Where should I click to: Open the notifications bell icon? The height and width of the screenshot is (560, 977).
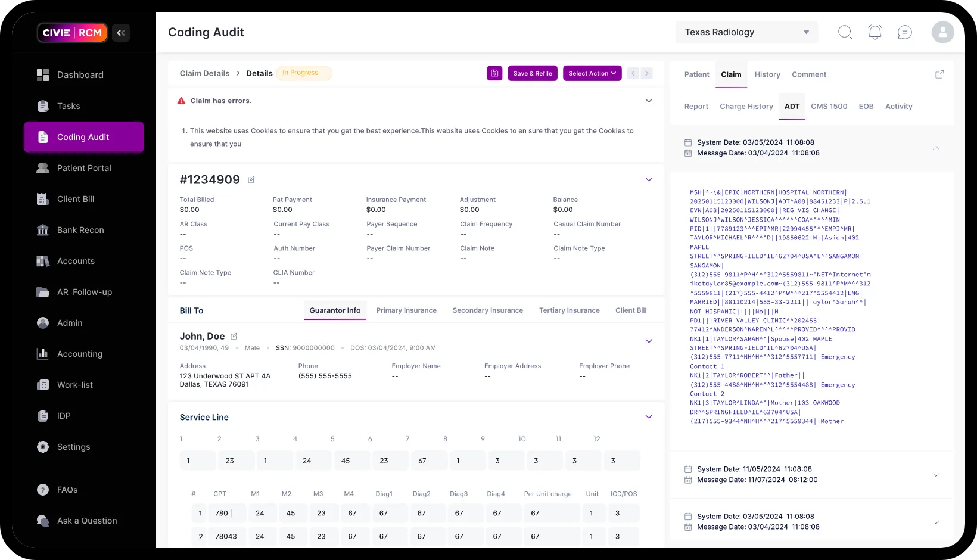875,32
